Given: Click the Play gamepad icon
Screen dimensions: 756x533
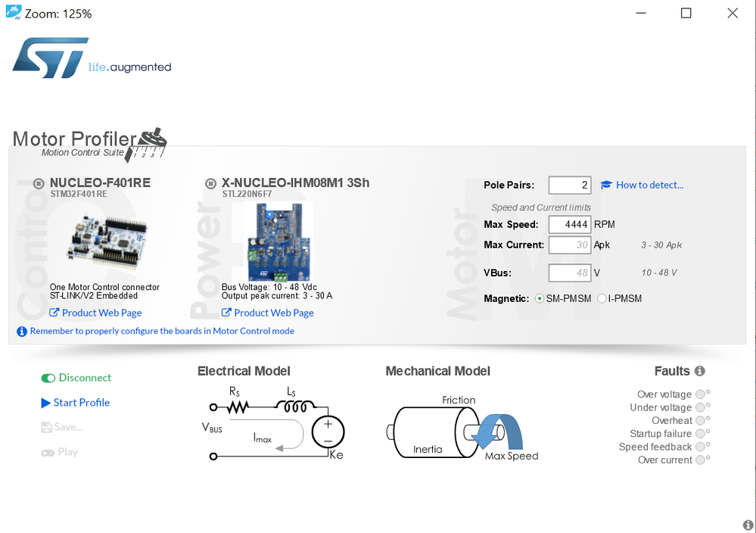Looking at the screenshot, I should pos(47,453).
